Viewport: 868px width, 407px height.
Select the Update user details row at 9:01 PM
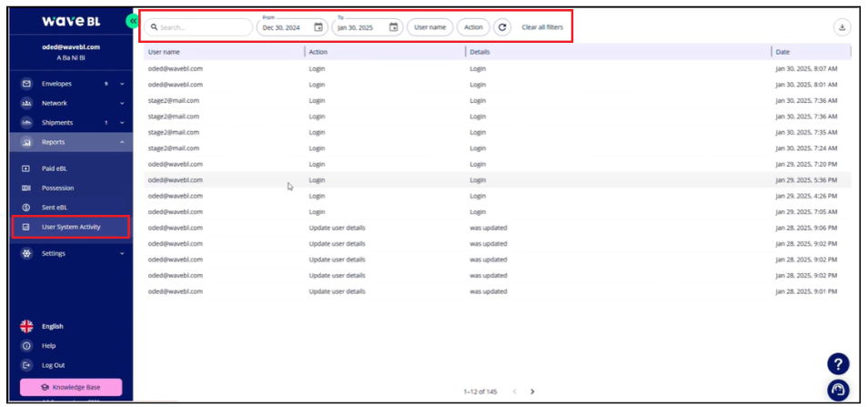click(x=497, y=291)
